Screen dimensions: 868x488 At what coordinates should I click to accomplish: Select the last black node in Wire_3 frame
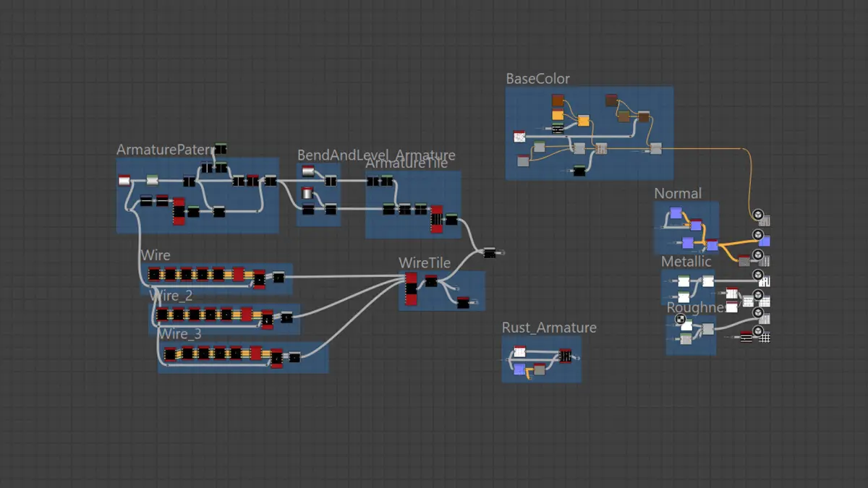tap(294, 357)
